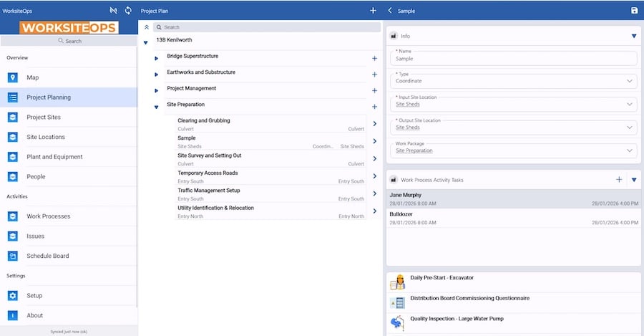Open Sample row details arrow
Image resolution: width=644 pixels, height=336 pixels.
point(374,141)
